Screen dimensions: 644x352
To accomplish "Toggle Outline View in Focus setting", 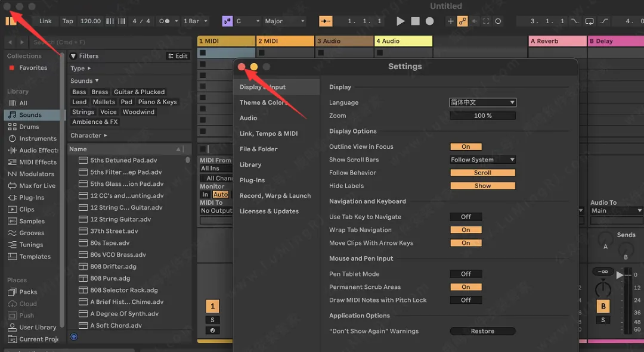I will 466,147.
